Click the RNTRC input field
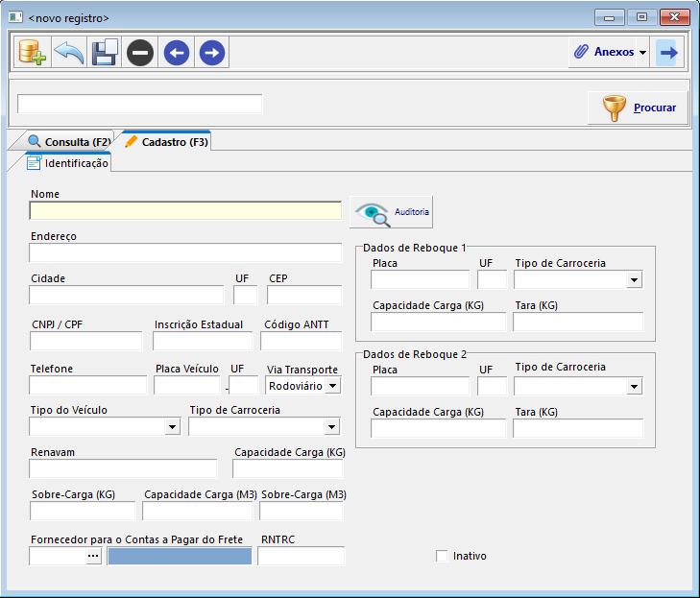 [302, 556]
